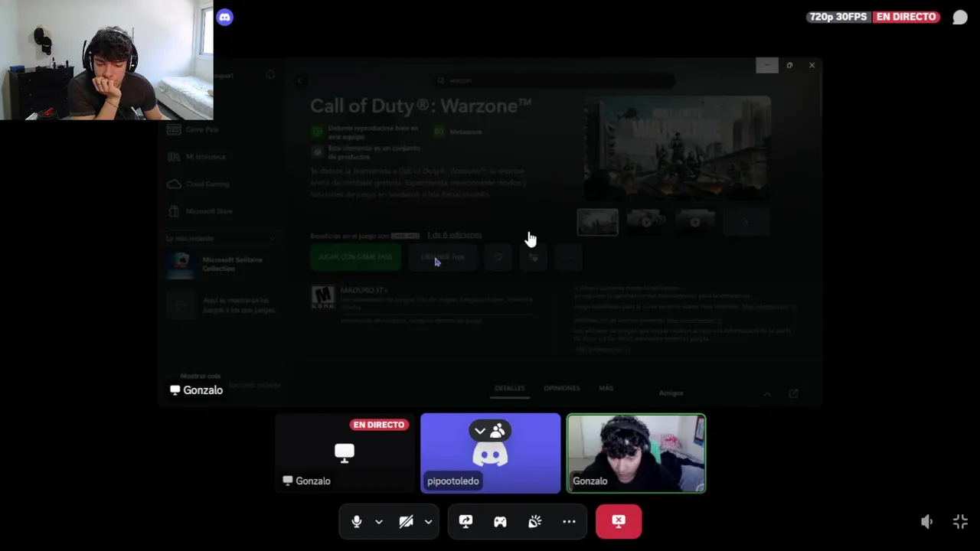980x551 pixels.
Task: Select the second Warzone video thumbnail
Action: (646, 222)
